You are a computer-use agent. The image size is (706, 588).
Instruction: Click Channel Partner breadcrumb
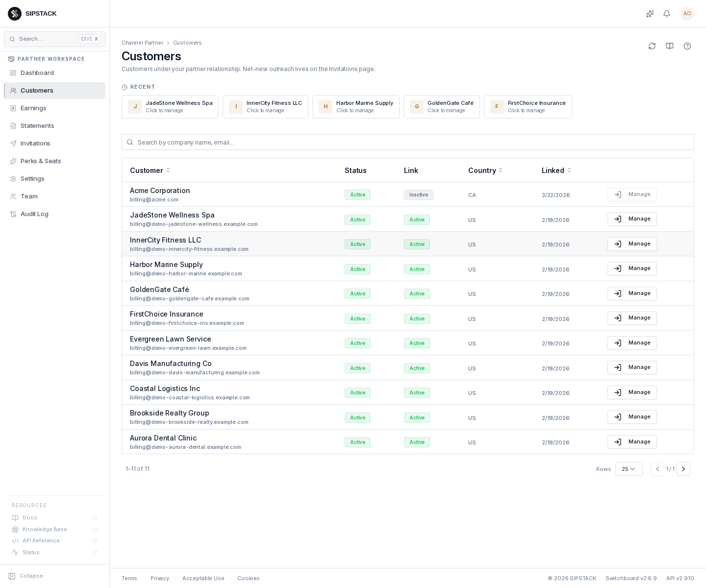(142, 43)
